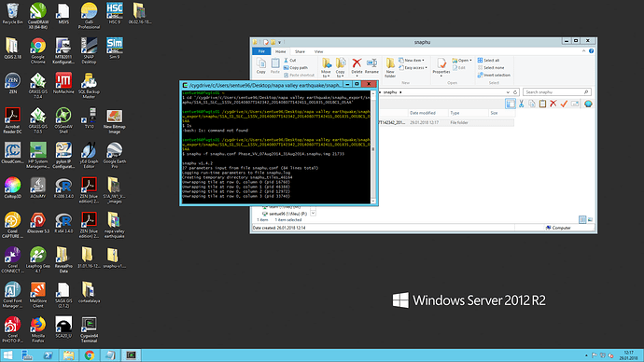
Task: Open SQL Backup Master shortcut
Action: pos(89,86)
